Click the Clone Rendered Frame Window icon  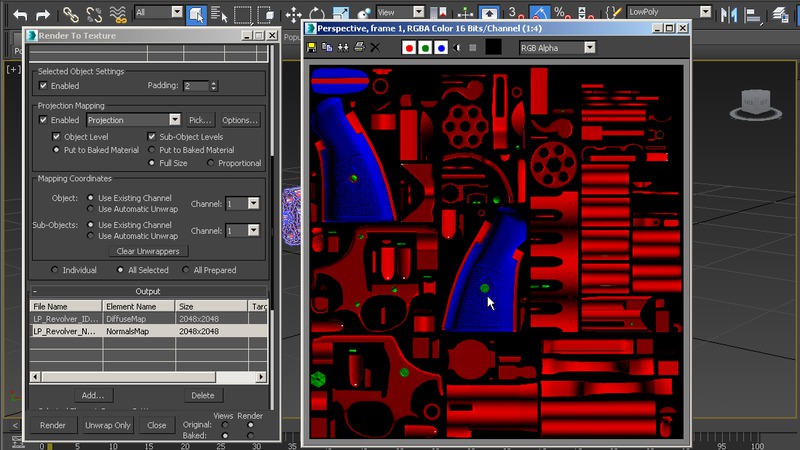click(328, 47)
